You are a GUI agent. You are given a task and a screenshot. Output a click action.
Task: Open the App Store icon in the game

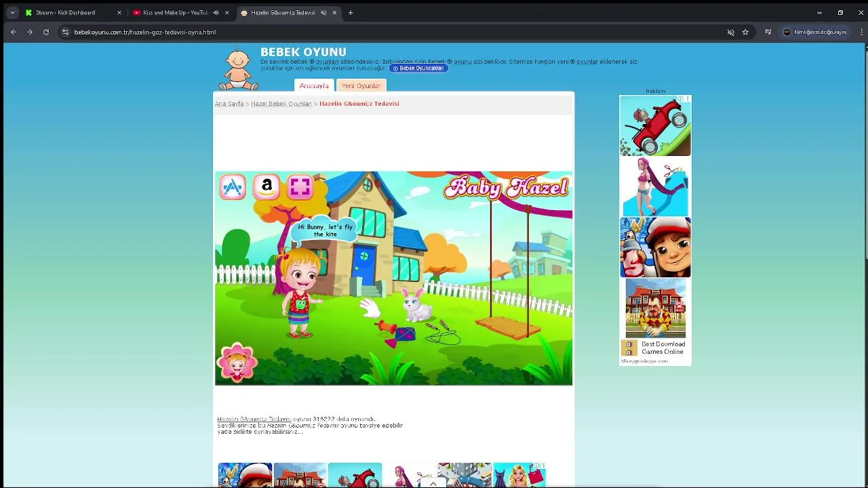pos(233,187)
